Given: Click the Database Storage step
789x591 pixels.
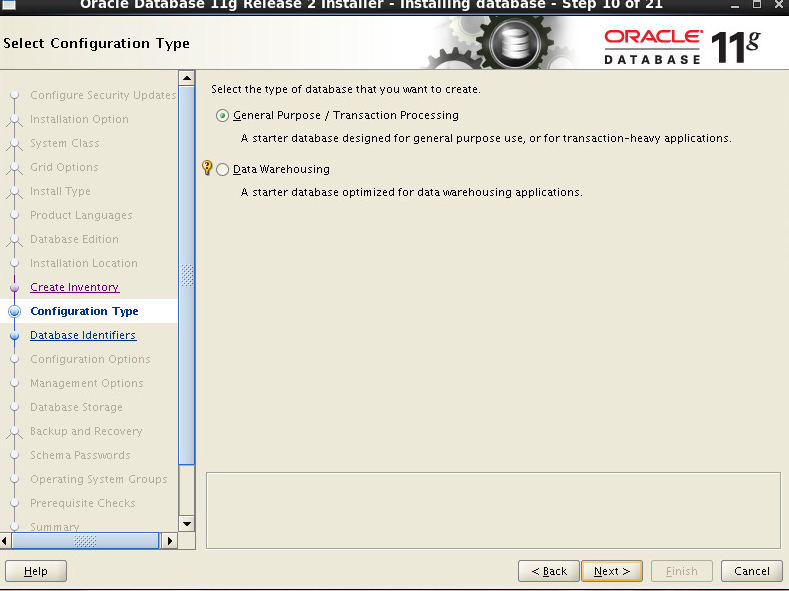Looking at the screenshot, I should tap(76, 407).
